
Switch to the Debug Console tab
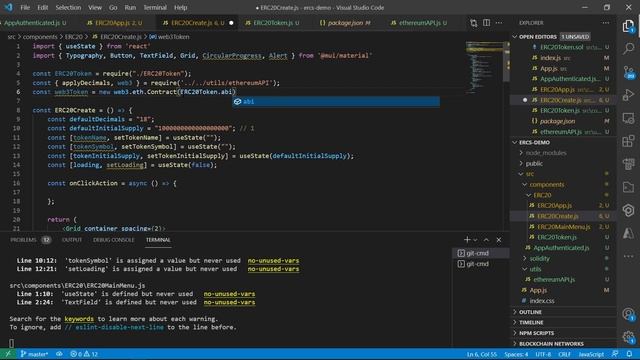pos(113,240)
